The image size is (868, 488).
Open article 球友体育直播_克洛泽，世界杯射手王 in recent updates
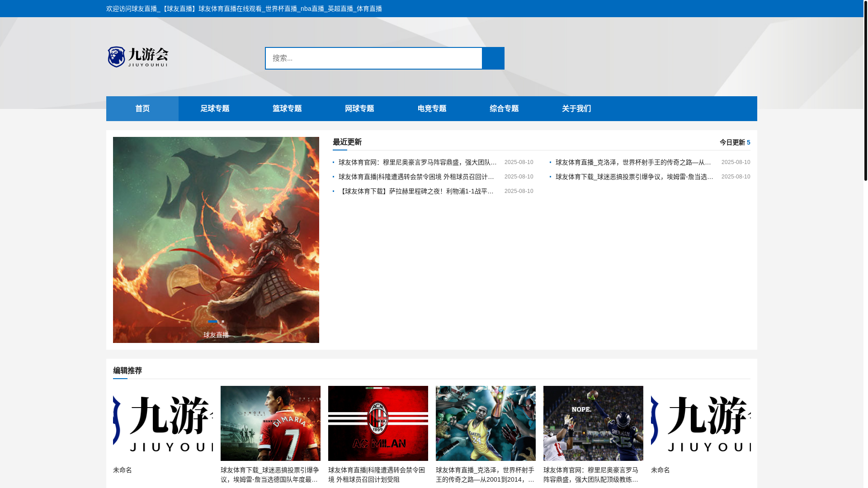click(633, 162)
